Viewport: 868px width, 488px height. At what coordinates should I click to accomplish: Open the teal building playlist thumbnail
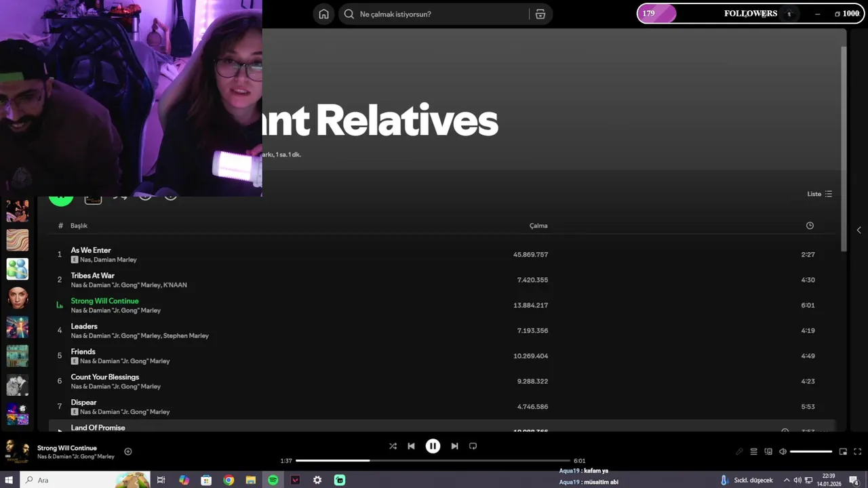tap(18, 356)
